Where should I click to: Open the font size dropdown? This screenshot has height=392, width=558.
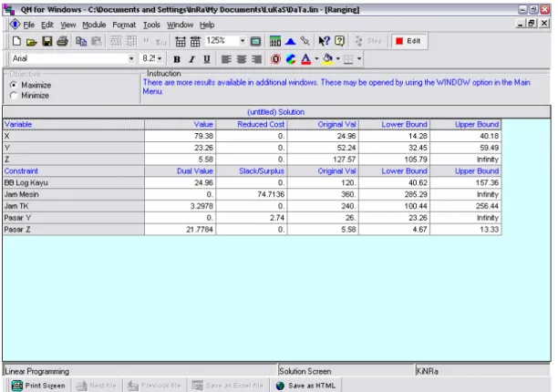point(160,58)
